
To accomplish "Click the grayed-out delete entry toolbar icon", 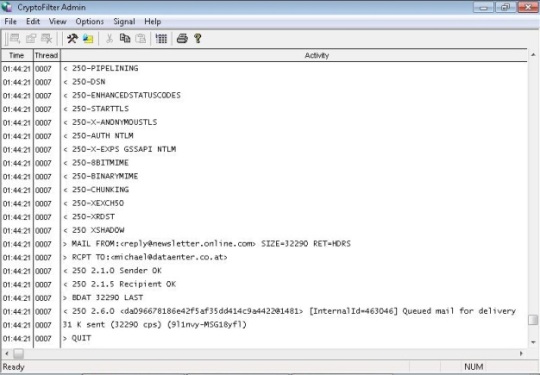I will [46, 39].
